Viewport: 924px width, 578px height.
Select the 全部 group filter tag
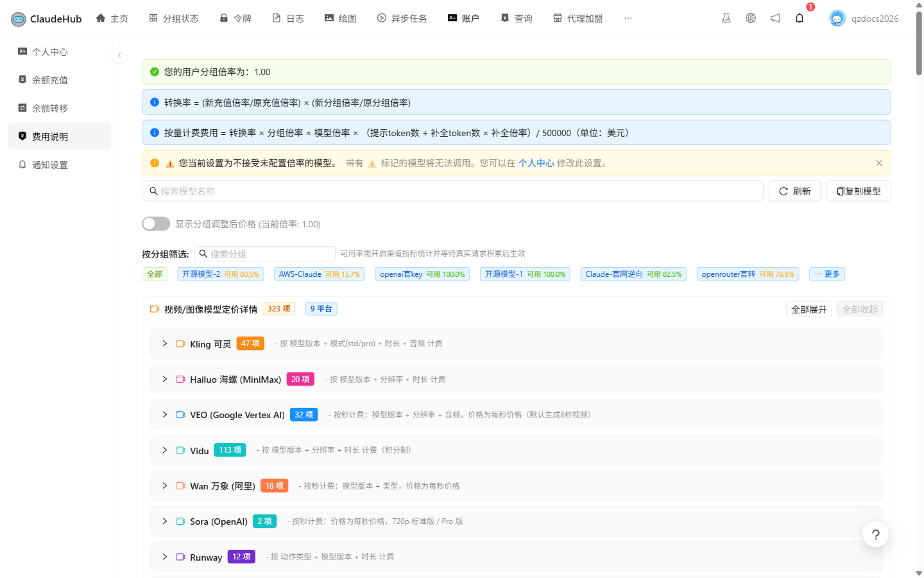coord(155,274)
